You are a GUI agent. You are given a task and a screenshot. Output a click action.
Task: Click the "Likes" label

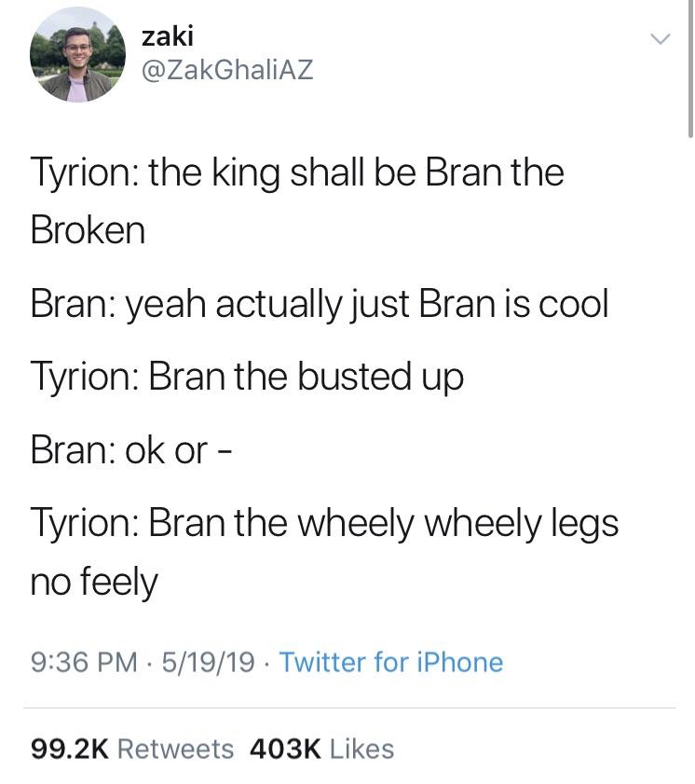click(x=361, y=749)
